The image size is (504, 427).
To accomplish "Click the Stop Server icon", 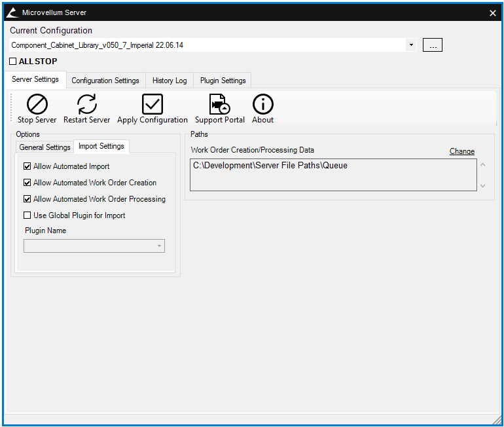I will (x=37, y=105).
